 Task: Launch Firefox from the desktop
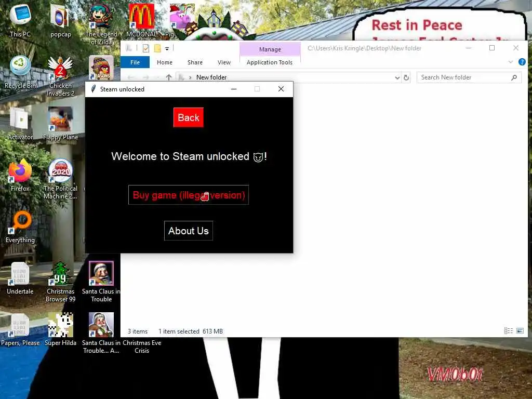tap(20, 175)
